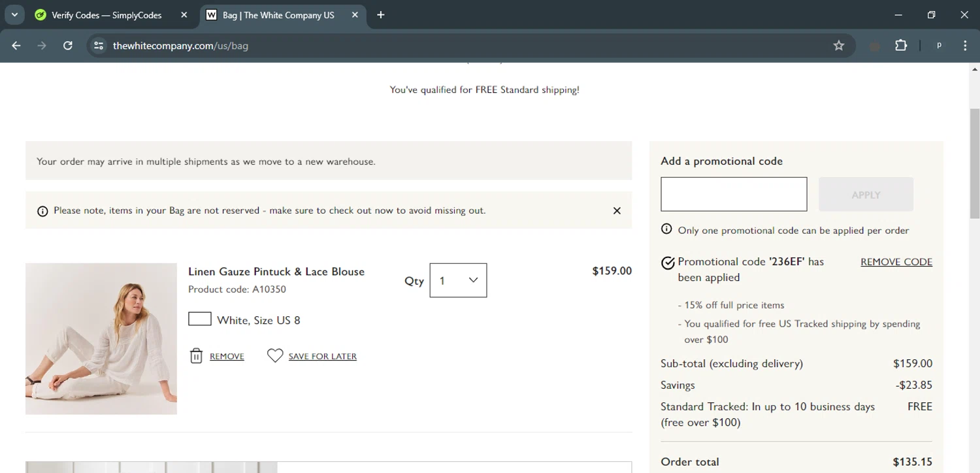
Task: Restore down the Chrome window
Action: coord(932,15)
